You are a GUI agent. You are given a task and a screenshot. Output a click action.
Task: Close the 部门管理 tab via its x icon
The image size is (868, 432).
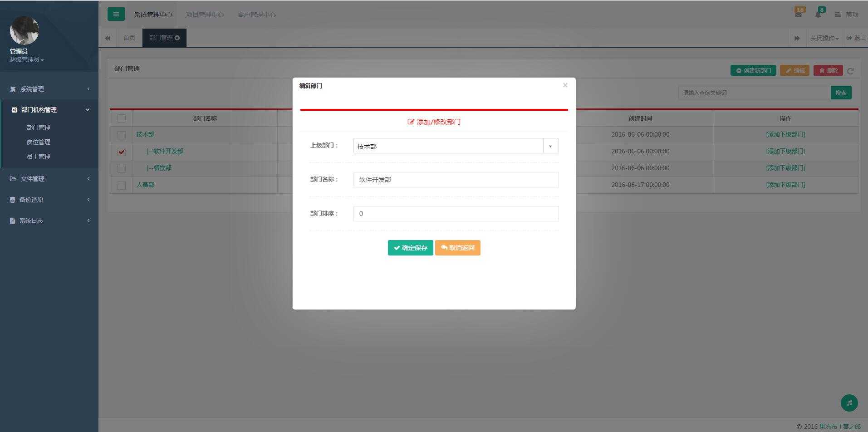pos(177,38)
